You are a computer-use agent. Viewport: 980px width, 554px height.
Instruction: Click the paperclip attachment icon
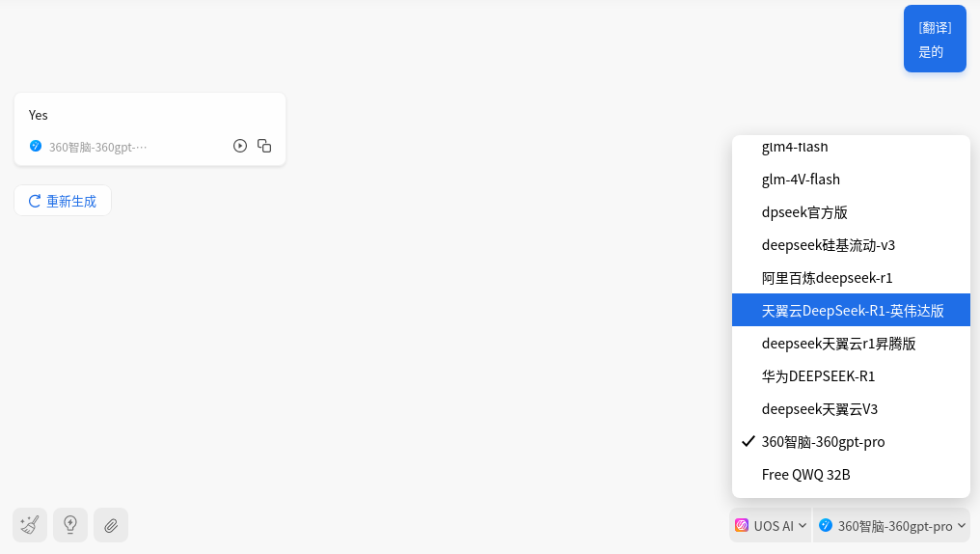pos(111,525)
